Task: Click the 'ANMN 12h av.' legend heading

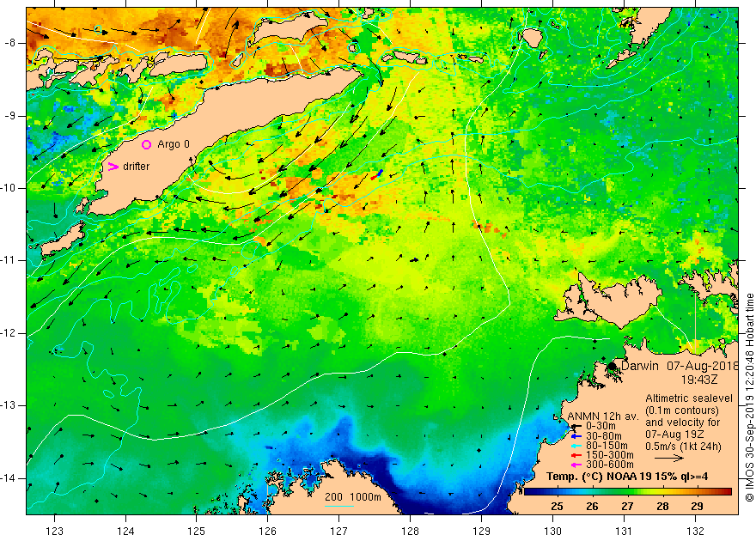Action: (x=603, y=416)
